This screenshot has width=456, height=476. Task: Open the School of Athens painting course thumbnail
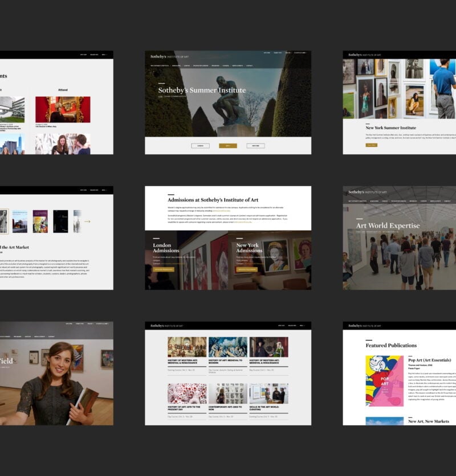(x=187, y=347)
